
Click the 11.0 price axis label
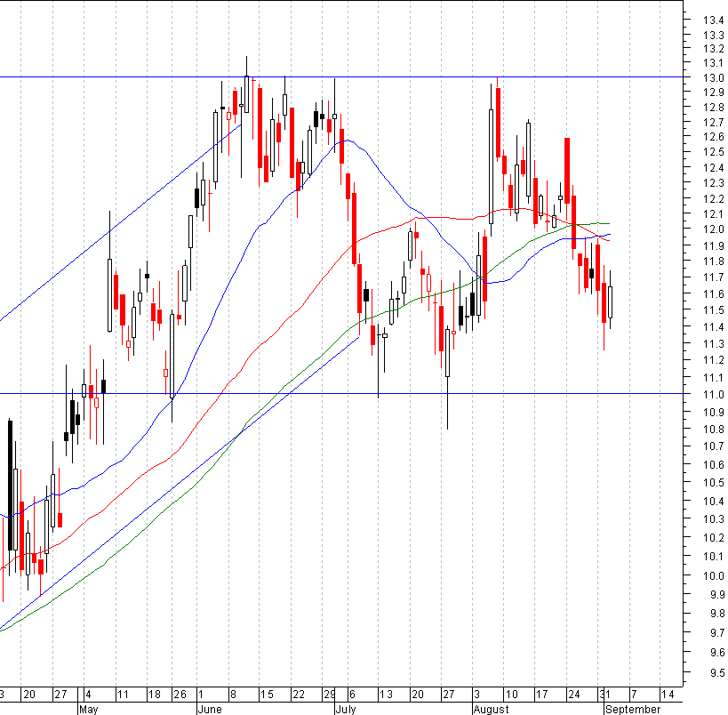pos(713,395)
